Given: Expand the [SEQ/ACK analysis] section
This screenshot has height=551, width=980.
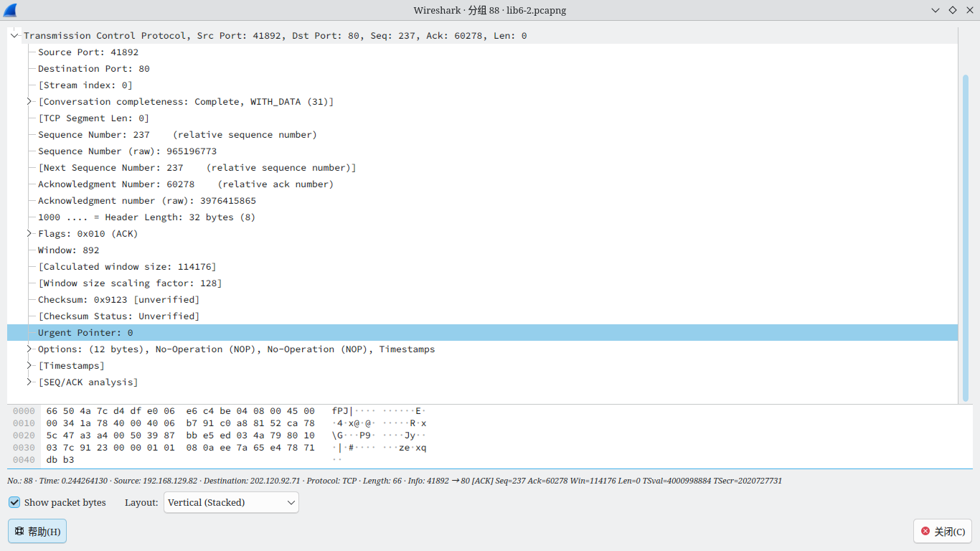Looking at the screenshot, I should (29, 382).
